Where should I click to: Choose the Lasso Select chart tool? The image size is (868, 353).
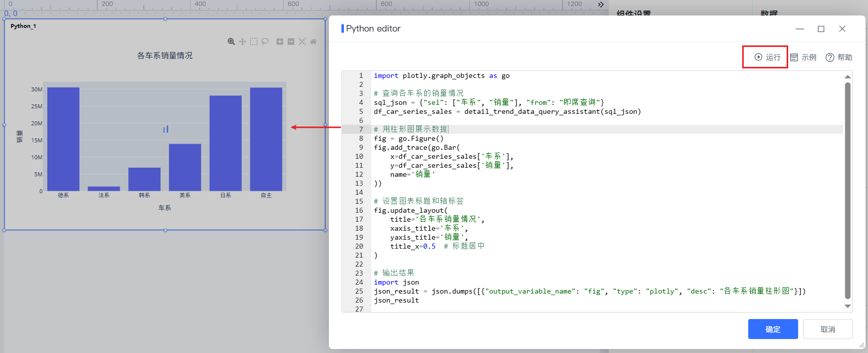pyautogui.click(x=265, y=41)
